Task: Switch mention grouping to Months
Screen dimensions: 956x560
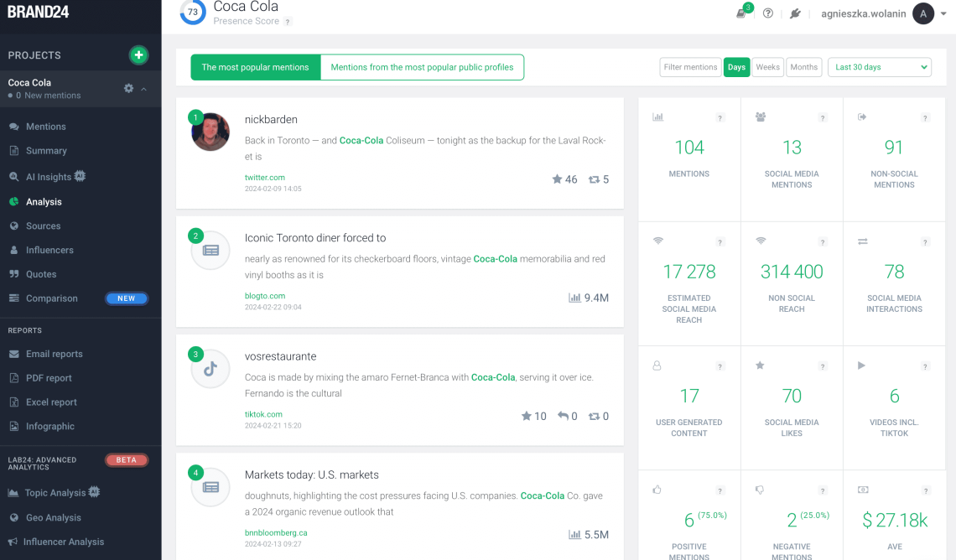Action: pos(803,66)
